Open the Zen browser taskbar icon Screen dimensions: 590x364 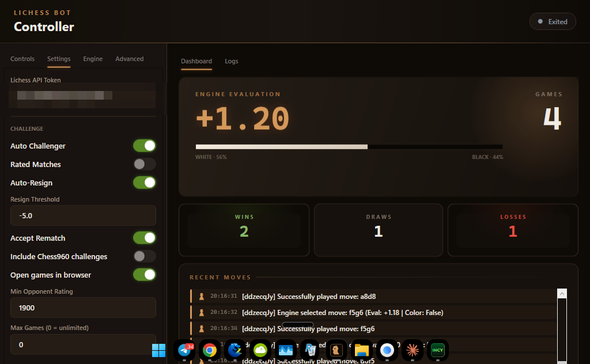(235, 350)
